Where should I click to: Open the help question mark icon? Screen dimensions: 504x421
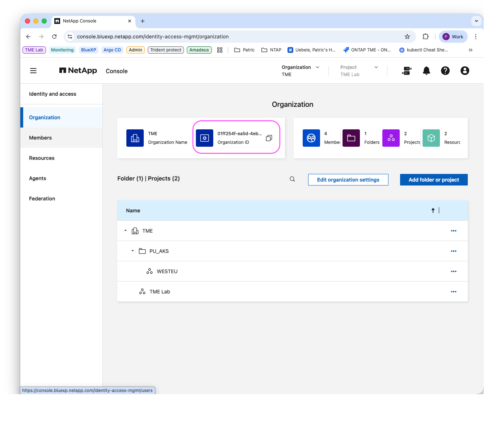click(445, 71)
